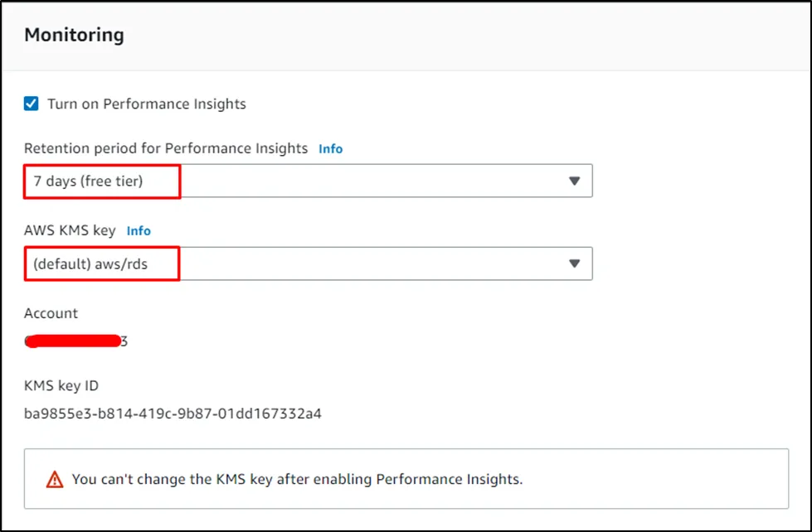Click the "Turn on Performance Insights" label text

click(x=146, y=104)
